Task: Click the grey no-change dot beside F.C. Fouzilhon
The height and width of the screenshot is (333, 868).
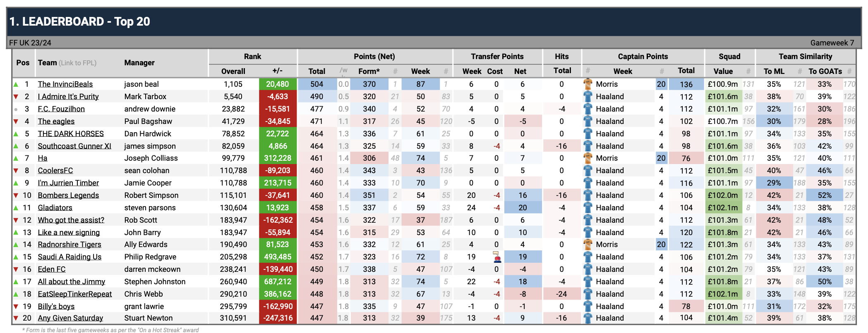Action: point(16,109)
